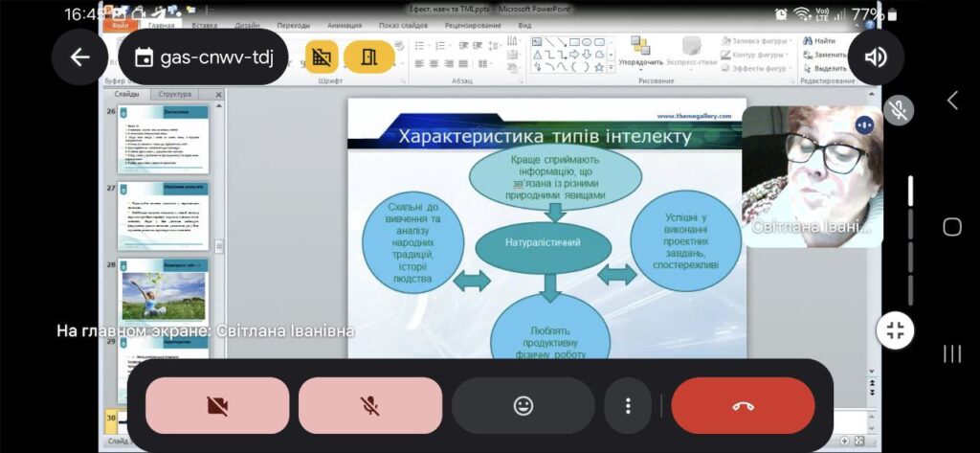Viewport: 980px width, 453px height.
Task: Exit fullscreen with the minimize arrows icon
Action: point(896,330)
